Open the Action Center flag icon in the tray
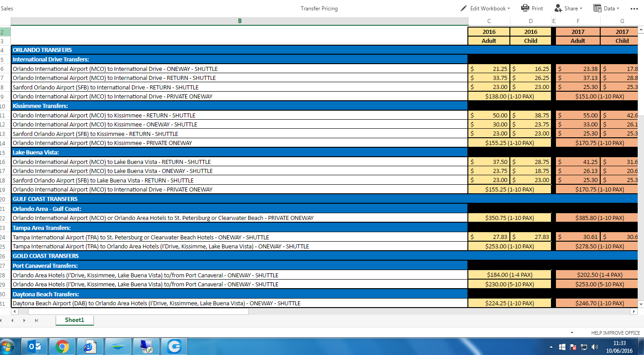644x355 pixels. [x=573, y=347]
